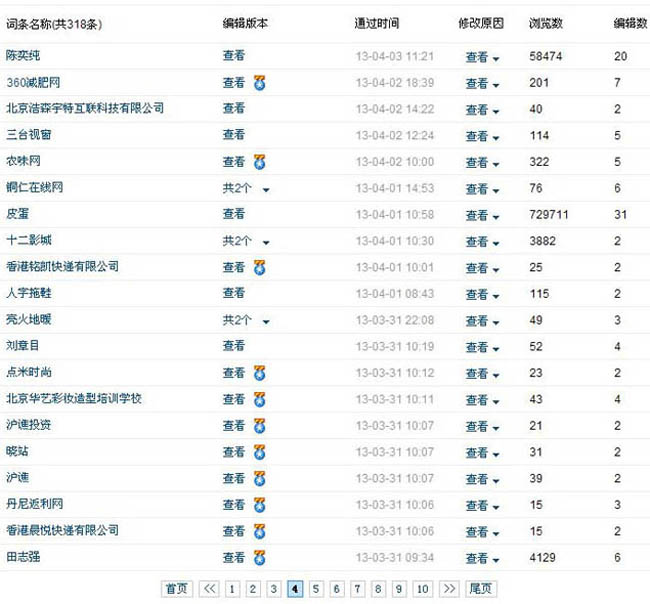Go to page 5 in pagination

click(x=315, y=589)
